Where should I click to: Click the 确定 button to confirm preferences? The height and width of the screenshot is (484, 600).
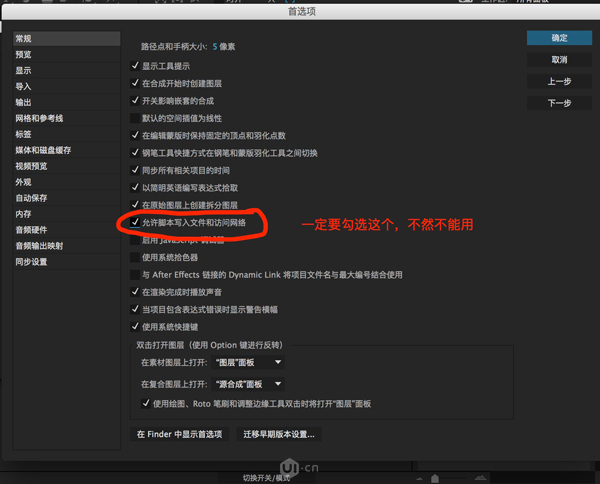click(x=558, y=38)
